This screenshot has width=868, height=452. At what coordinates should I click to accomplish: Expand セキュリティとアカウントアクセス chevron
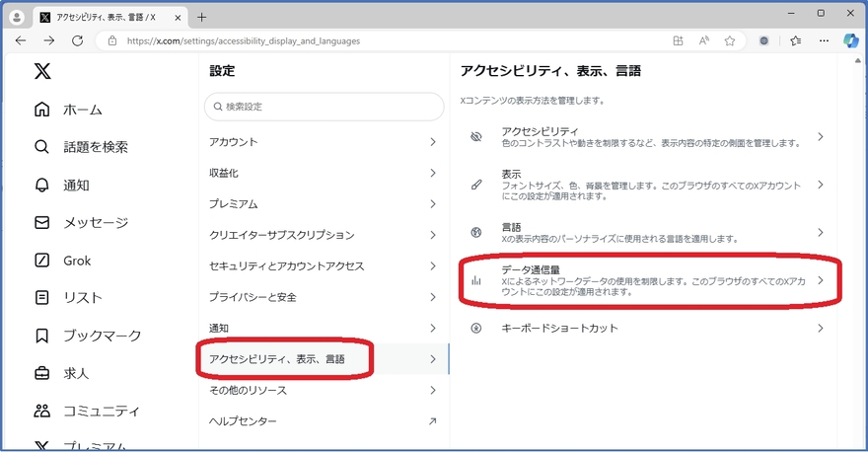click(433, 265)
